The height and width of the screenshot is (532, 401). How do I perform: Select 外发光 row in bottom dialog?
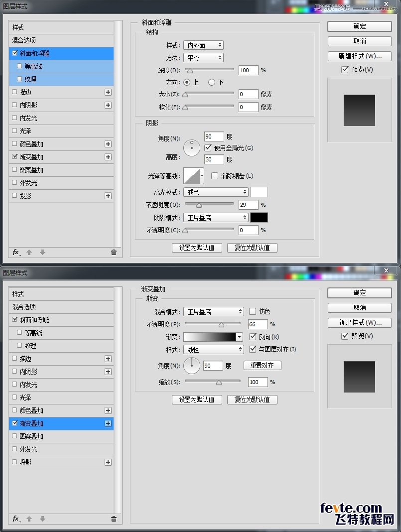[61, 449]
